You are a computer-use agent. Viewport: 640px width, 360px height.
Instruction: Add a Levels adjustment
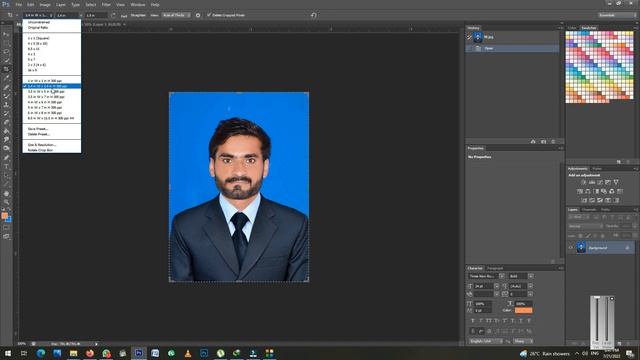[592, 182]
